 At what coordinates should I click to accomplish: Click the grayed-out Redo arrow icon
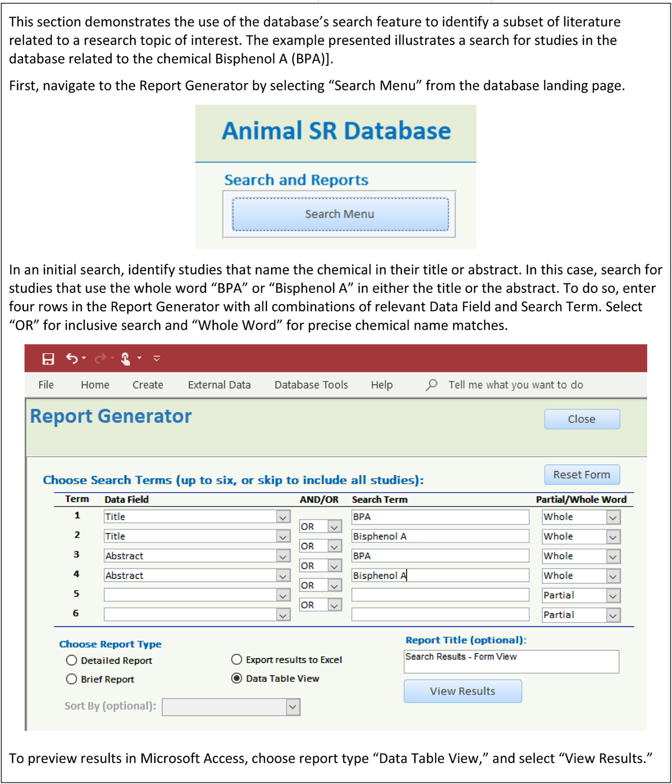(100, 359)
